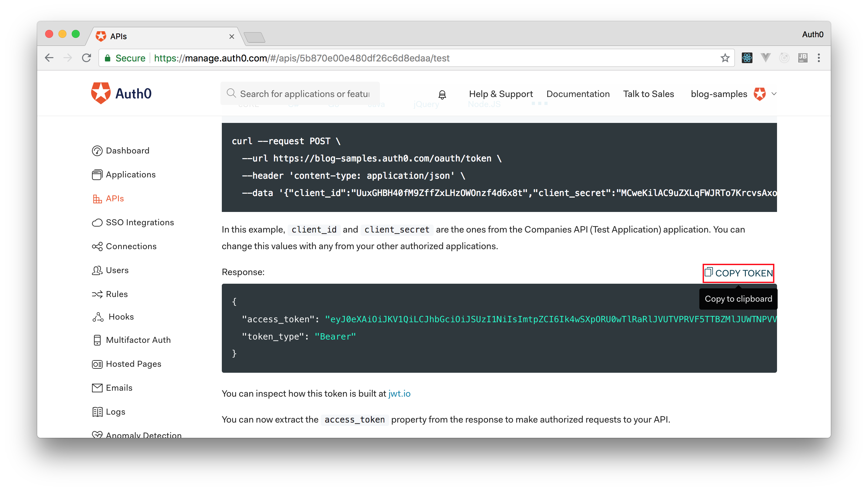Go back to previous page
868x491 pixels.
pyautogui.click(x=49, y=58)
